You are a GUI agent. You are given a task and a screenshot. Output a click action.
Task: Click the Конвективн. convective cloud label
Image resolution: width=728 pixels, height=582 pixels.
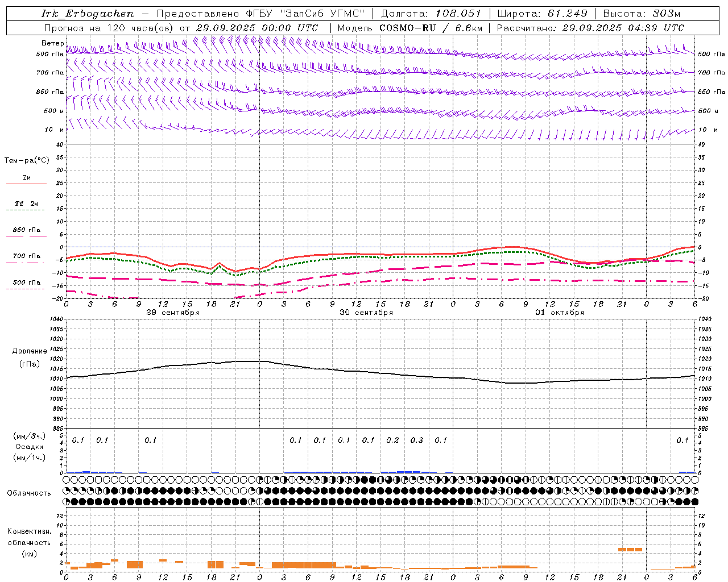(x=29, y=531)
